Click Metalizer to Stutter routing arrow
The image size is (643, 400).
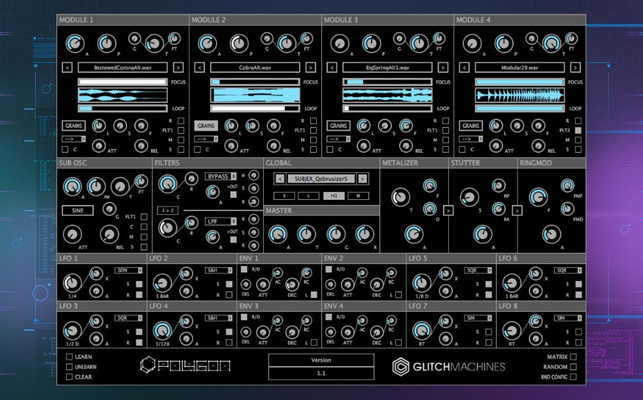(x=448, y=210)
